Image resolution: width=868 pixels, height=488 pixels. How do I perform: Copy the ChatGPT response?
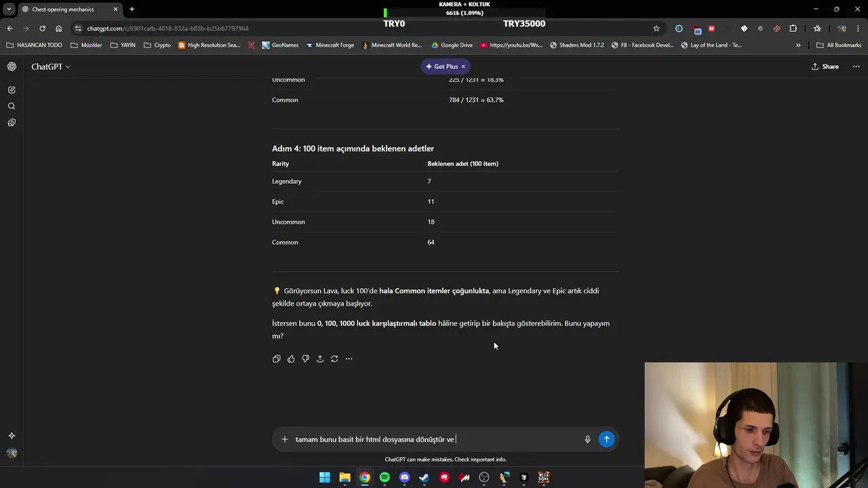[x=277, y=359]
